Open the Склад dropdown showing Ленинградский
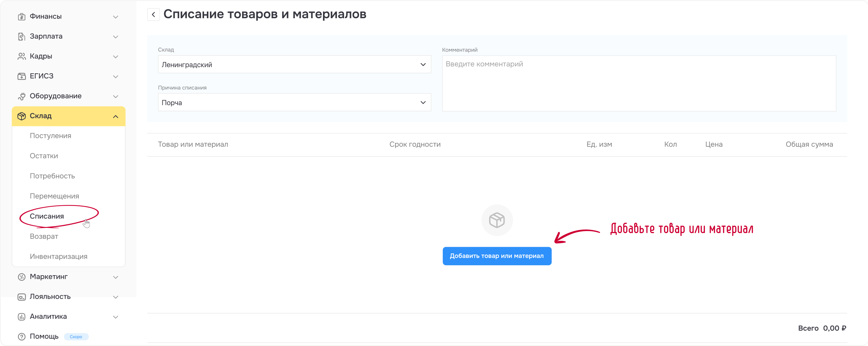The width and height of the screenshot is (868, 346). [x=295, y=65]
